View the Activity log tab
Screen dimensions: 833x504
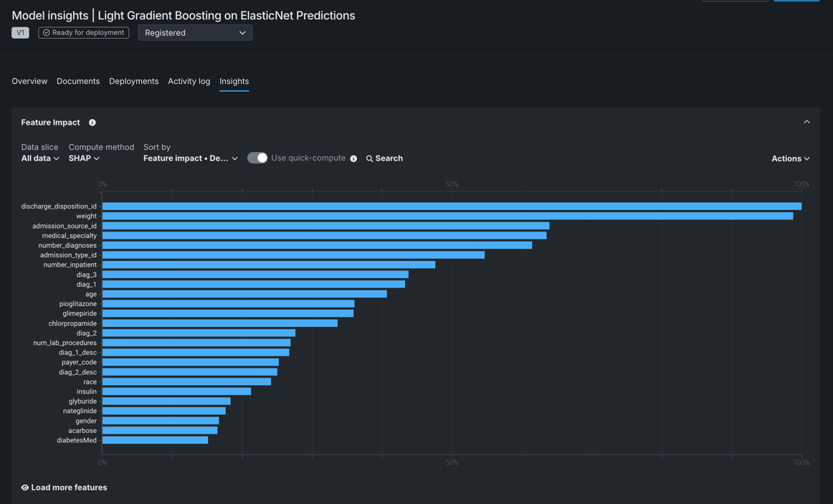[189, 81]
